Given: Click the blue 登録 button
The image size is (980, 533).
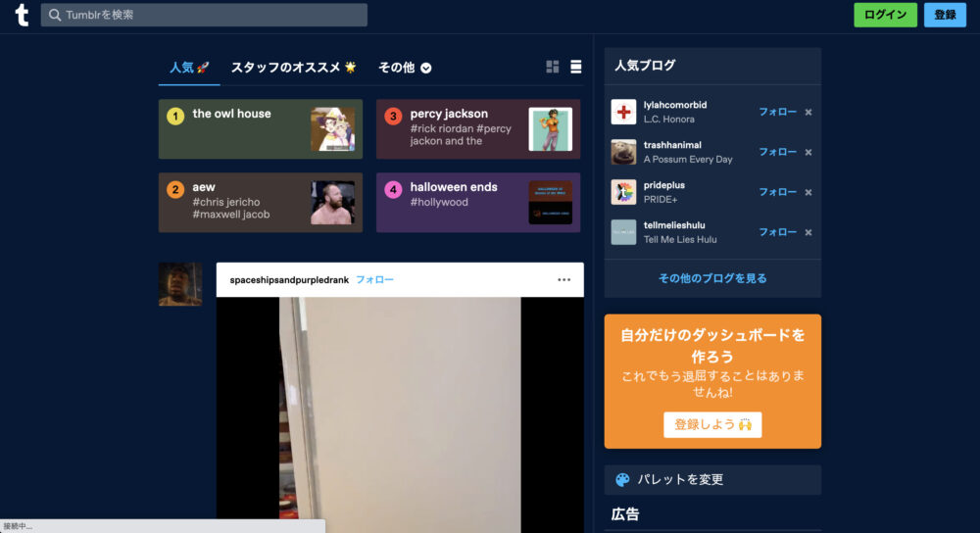Looking at the screenshot, I should [945, 15].
